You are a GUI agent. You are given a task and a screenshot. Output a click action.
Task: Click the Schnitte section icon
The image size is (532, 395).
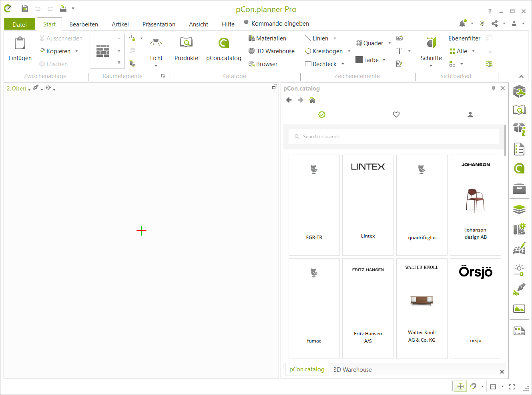[x=431, y=42]
